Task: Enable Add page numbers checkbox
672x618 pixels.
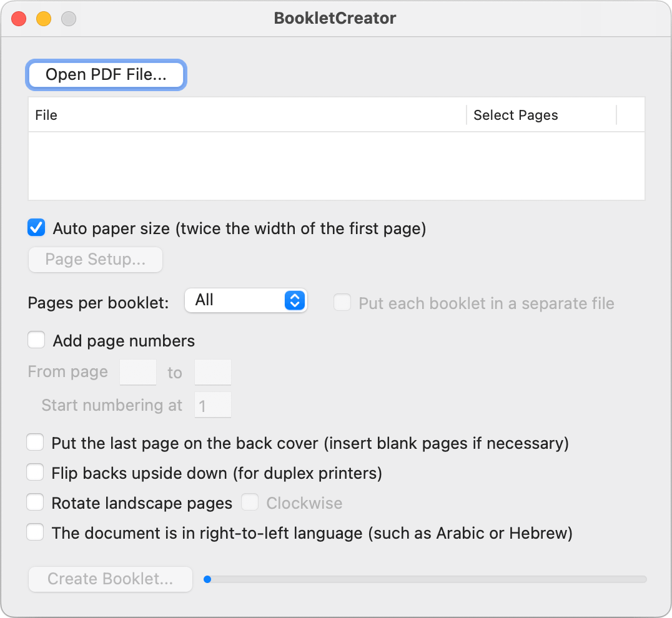Action: coord(36,340)
